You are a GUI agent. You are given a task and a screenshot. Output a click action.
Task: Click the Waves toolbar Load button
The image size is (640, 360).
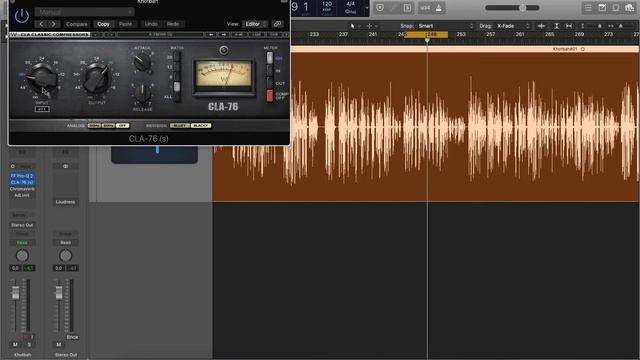pos(257,35)
